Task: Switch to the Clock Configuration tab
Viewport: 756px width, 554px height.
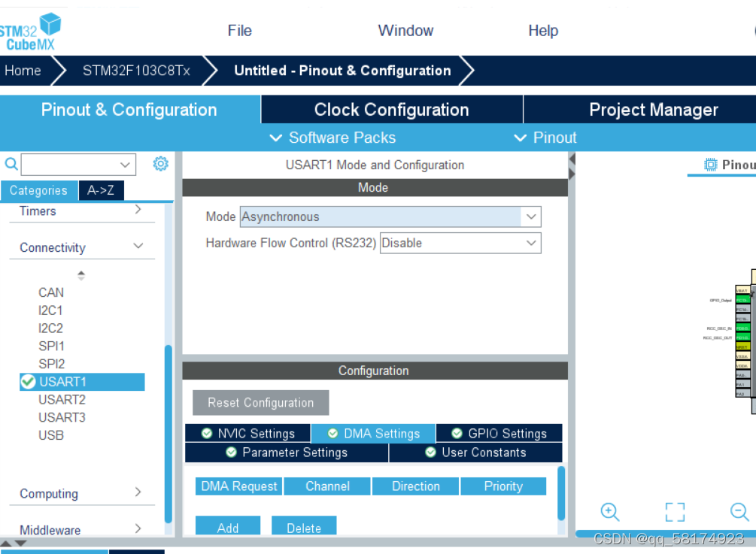Action: pos(391,109)
